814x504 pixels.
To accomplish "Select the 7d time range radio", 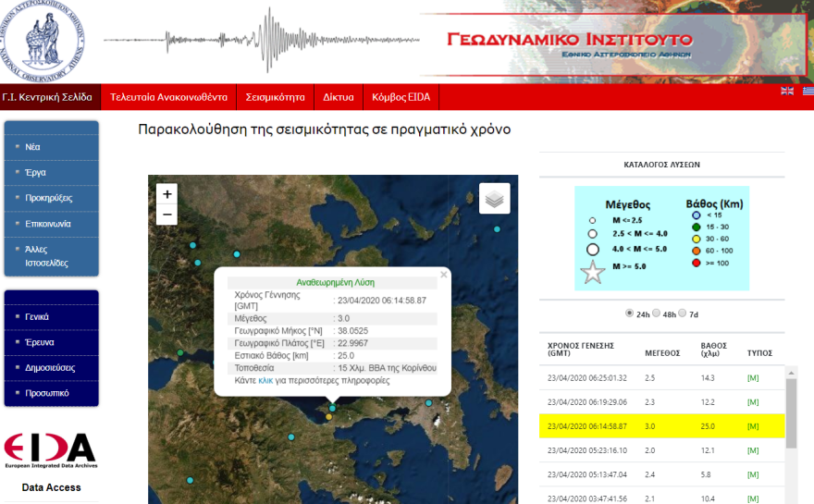I will (682, 313).
